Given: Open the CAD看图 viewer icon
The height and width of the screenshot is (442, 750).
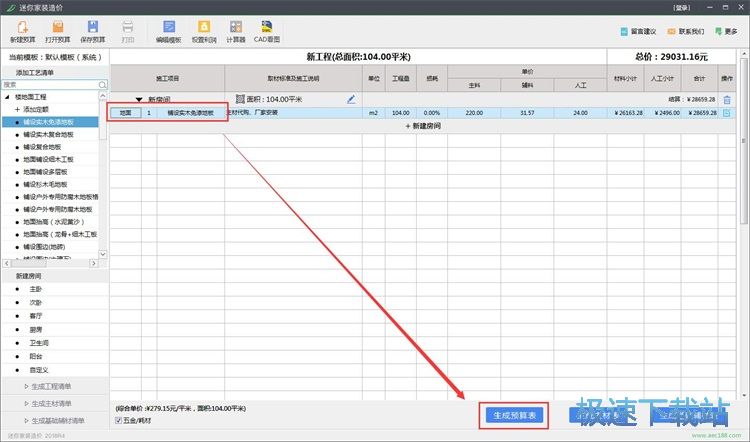Looking at the screenshot, I should point(267,31).
